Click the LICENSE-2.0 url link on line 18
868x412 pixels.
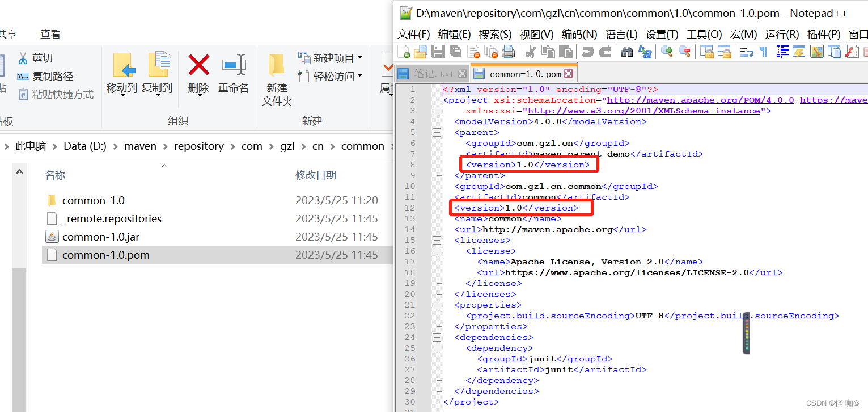point(627,273)
